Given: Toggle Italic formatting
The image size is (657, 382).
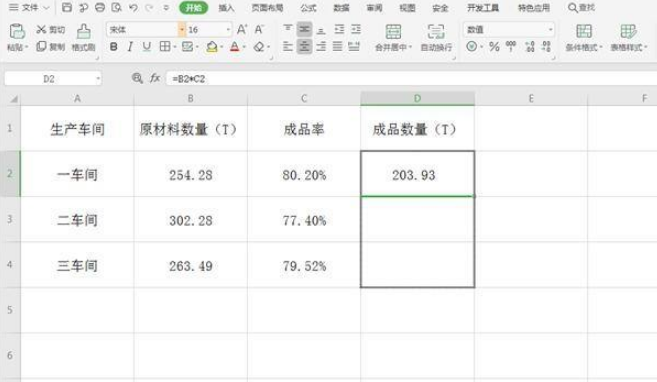Looking at the screenshot, I should 130,46.
